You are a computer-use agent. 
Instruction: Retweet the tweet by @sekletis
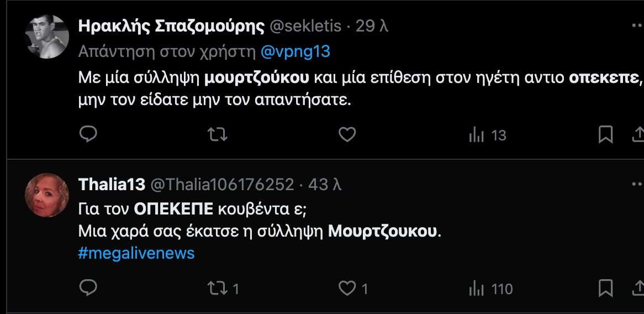point(218,134)
